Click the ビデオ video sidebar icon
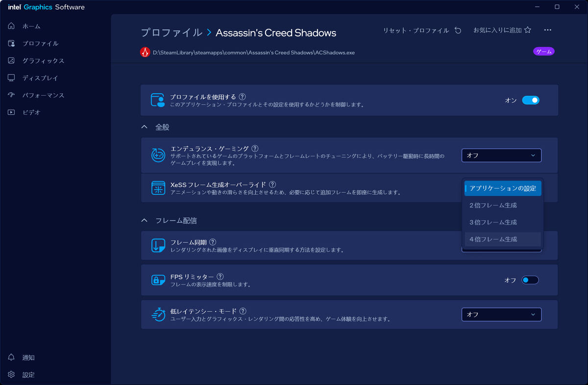The image size is (588, 385). pyautogui.click(x=11, y=112)
